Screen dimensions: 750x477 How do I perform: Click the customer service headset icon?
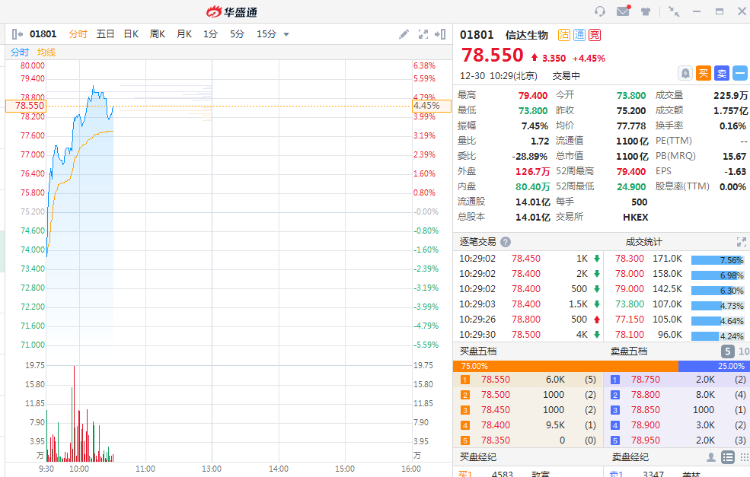coord(600,11)
